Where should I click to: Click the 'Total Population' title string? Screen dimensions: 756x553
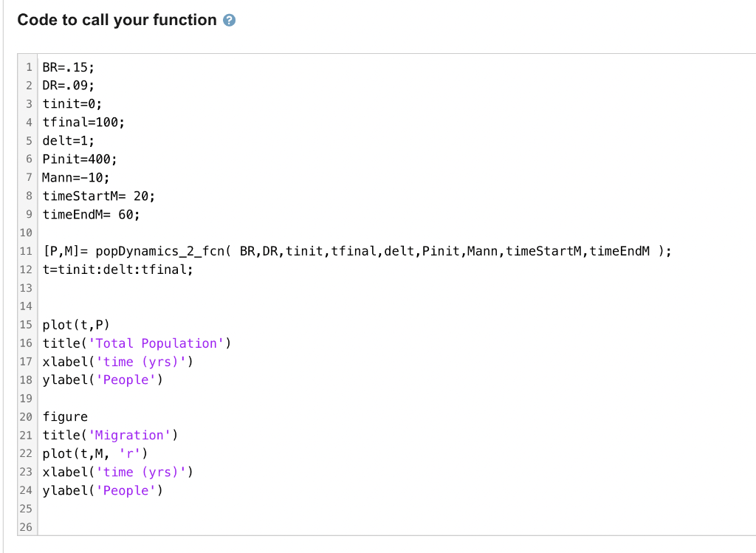[x=157, y=343]
